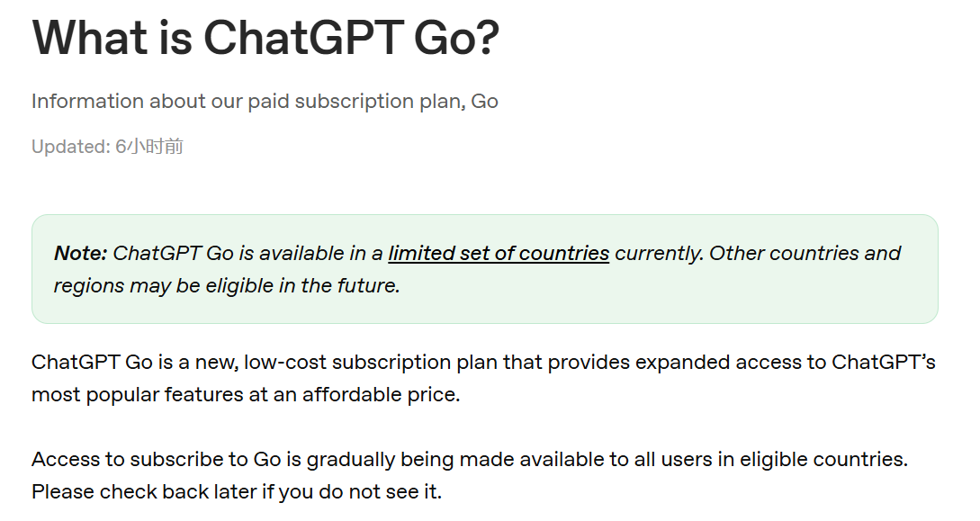This screenshot has height=521, width=980.
Task: Click "ChatGPT Go is available in a" note text
Action: pyautogui.click(x=248, y=254)
